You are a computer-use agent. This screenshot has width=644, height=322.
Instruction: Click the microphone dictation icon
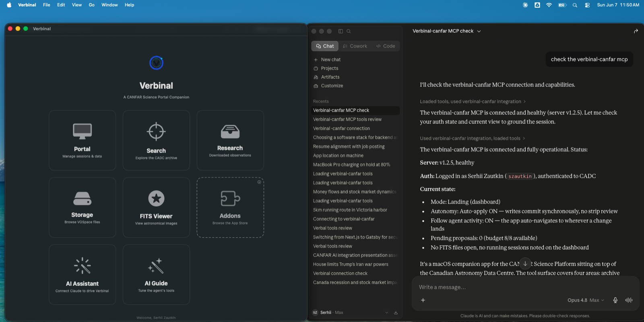pyautogui.click(x=615, y=300)
